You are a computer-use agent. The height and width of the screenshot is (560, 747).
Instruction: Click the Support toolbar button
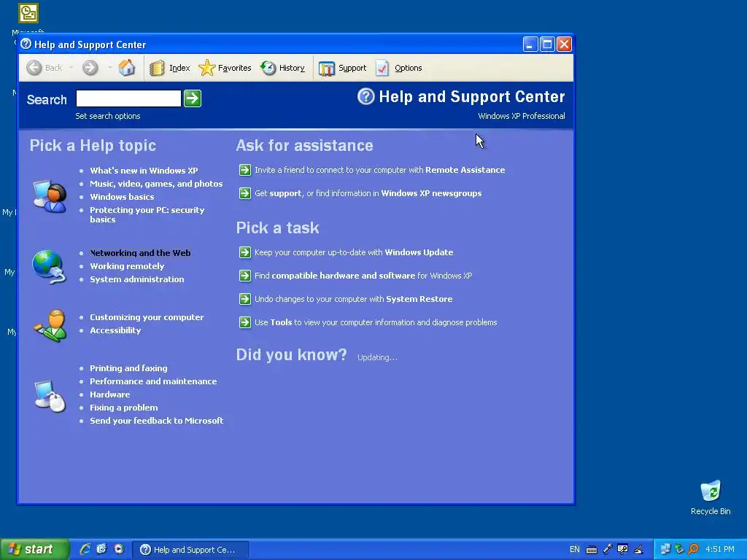click(x=343, y=68)
